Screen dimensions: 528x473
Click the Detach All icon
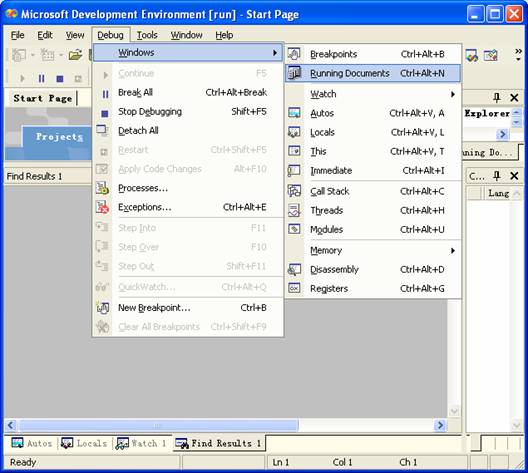click(x=102, y=130)
